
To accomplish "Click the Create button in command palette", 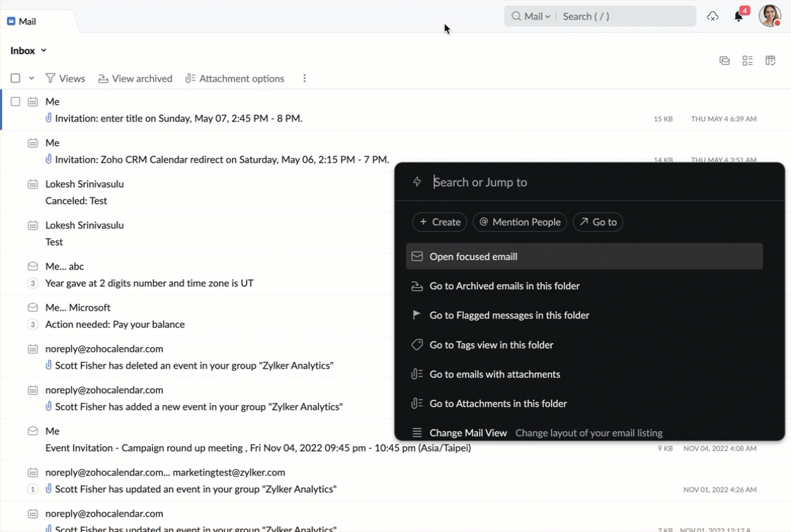I will [440, 222].
